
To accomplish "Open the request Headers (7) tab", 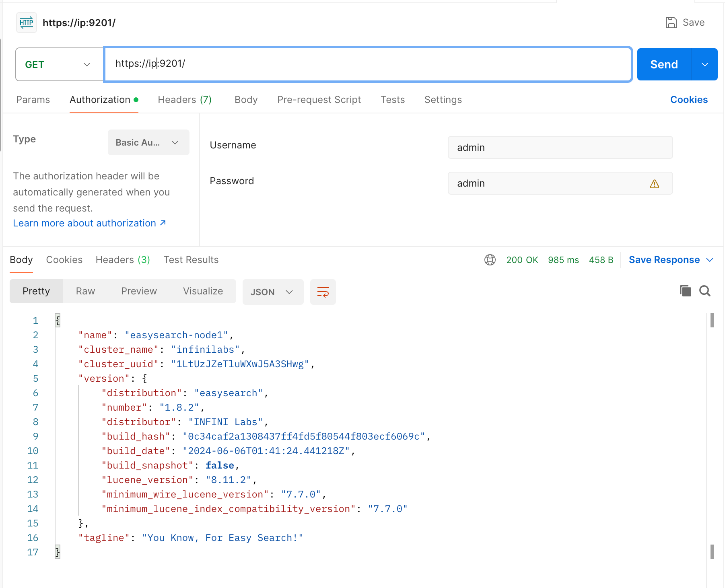I will pos(185,100).
